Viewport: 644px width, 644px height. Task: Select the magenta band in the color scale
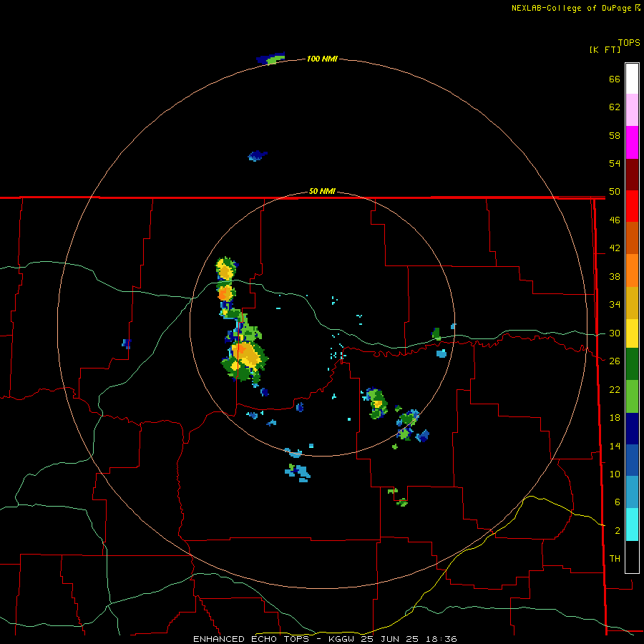click(x=632, y=142)
